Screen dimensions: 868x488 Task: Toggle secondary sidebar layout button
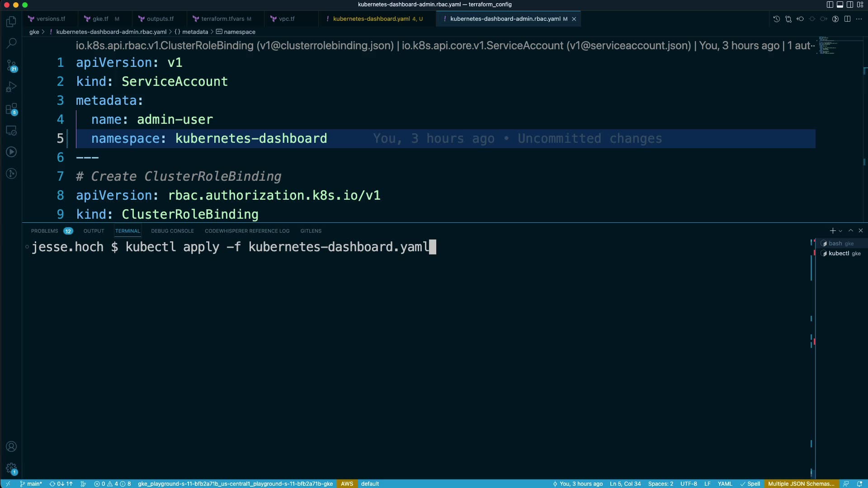849,5
